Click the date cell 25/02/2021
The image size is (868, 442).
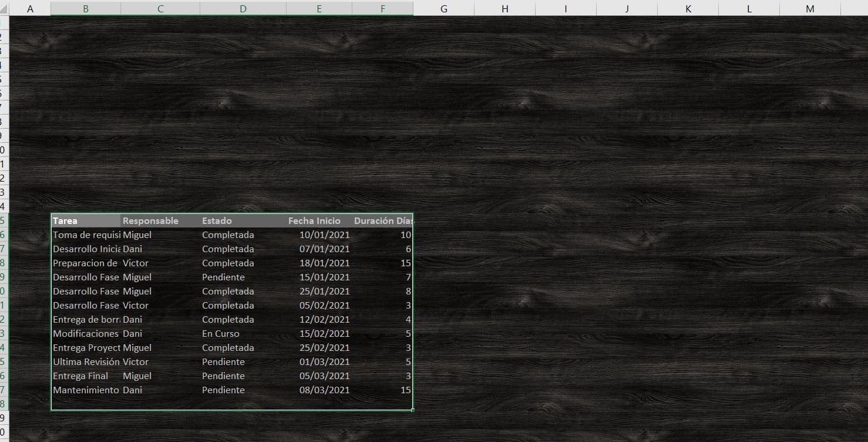tap(319, 348)
